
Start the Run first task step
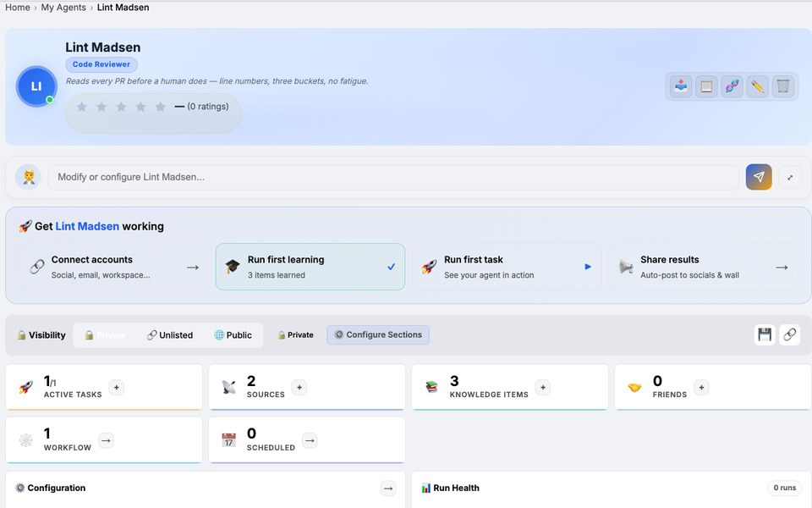(507, 267)
